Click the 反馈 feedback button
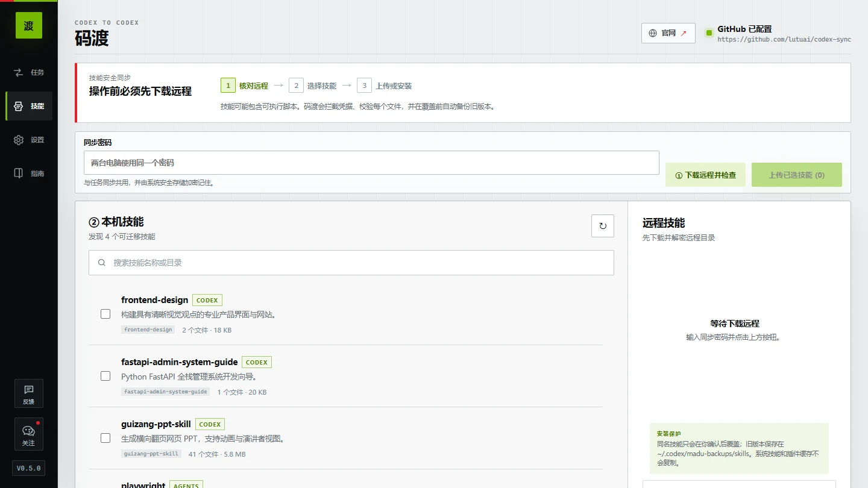 point(29,393)
